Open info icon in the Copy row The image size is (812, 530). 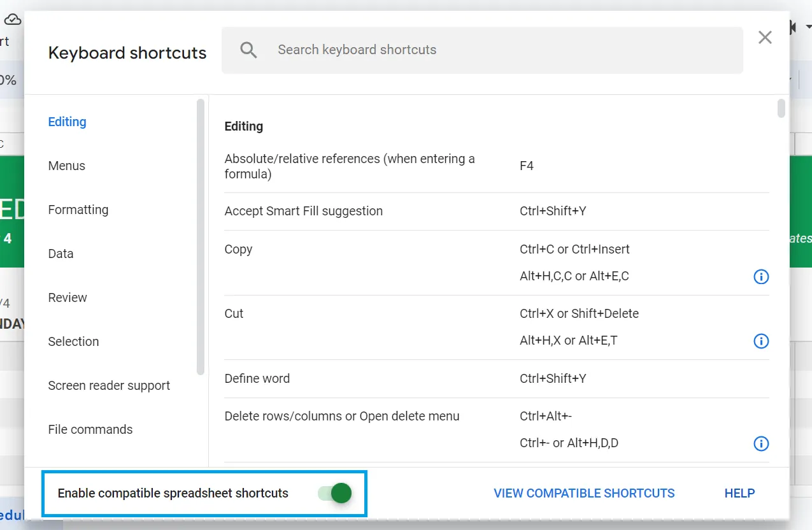[x=761, y=276]
